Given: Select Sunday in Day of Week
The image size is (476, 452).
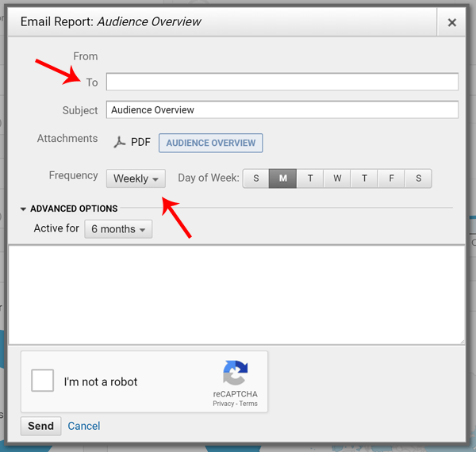Looking at the screenshot, I should coord(256,178).
